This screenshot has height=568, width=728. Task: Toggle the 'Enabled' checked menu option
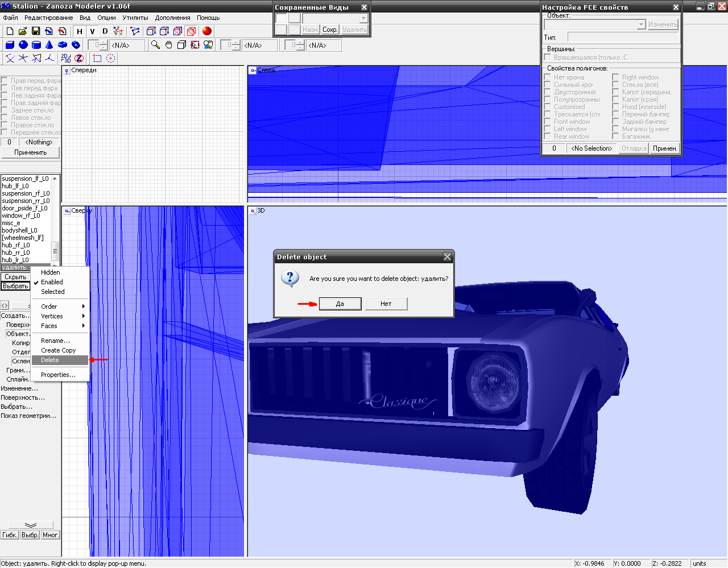52,282
